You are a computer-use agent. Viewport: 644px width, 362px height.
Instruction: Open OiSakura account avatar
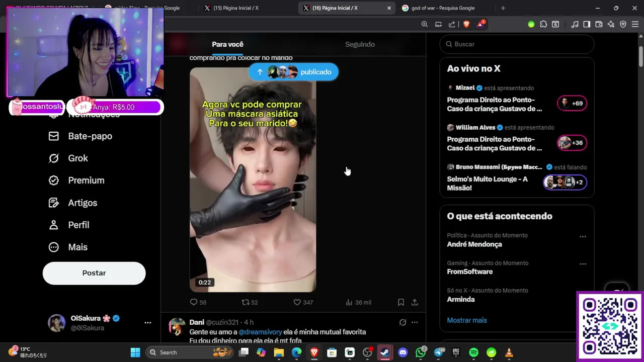(56, 323)
